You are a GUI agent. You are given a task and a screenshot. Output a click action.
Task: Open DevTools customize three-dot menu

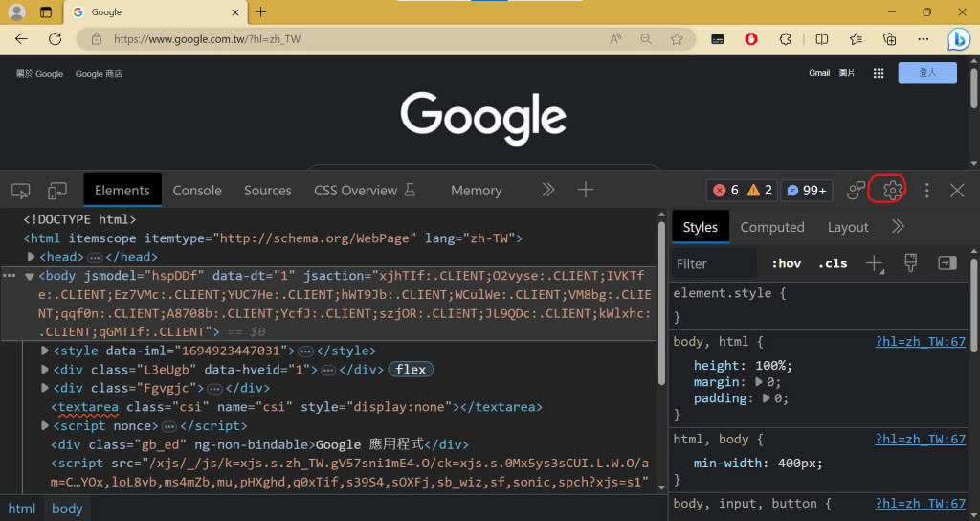pos(926,191)
